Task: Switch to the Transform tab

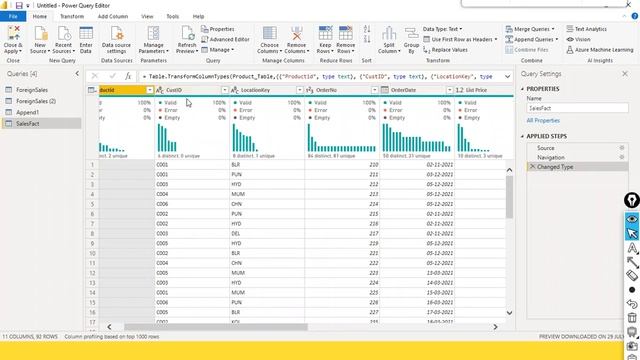Action: point(72,16)
